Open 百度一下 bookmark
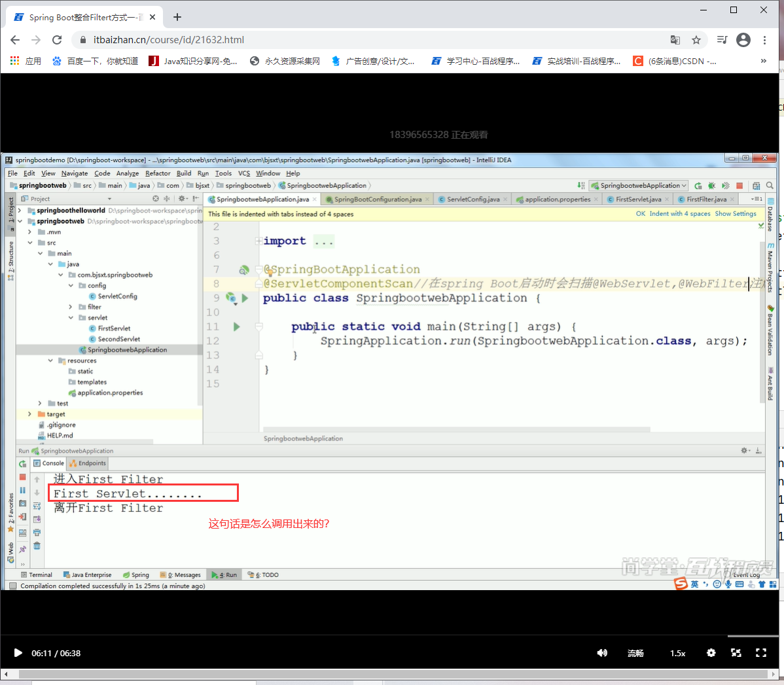The width and height of the screenshot is (784, 685). [95, 61]
